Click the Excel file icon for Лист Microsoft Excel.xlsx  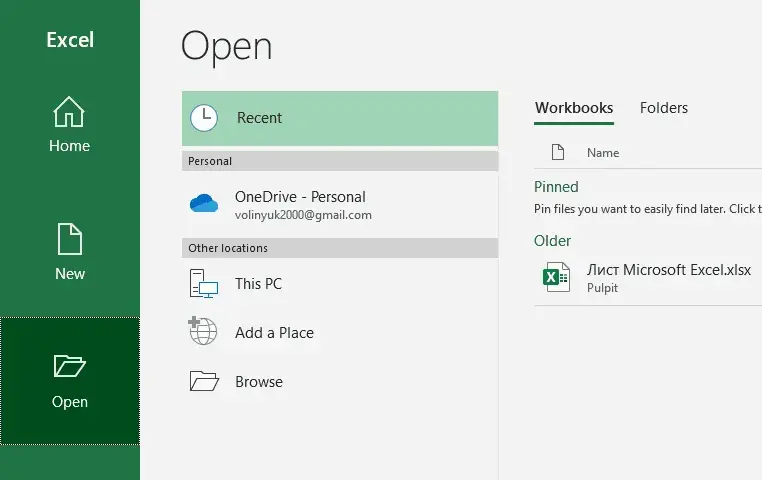556,277
